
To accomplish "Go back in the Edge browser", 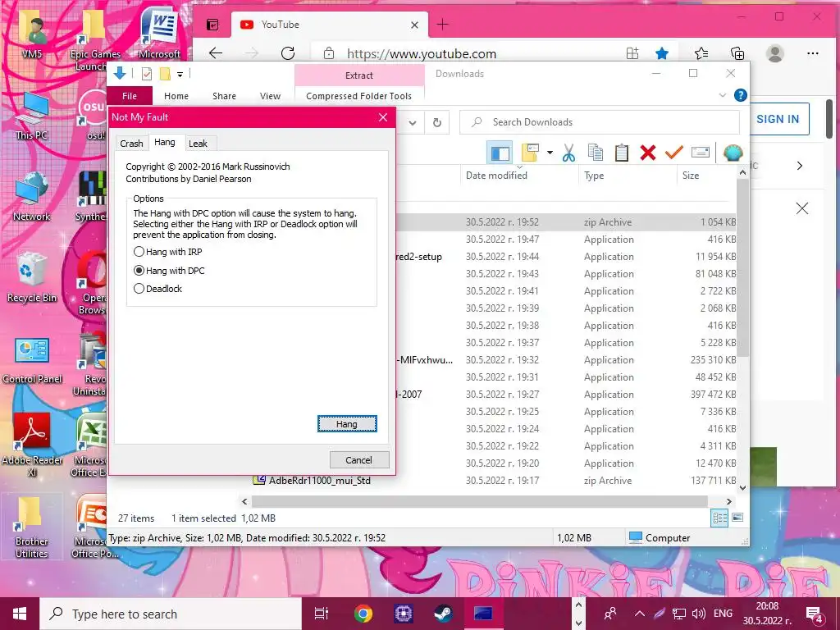I will point(216,53).
